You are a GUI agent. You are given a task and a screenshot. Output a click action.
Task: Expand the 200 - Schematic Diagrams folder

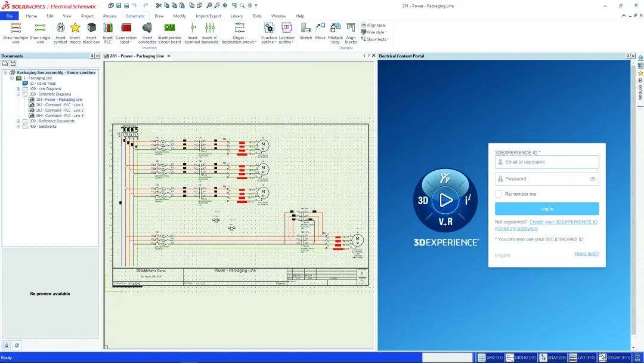(x=18, y=94)
